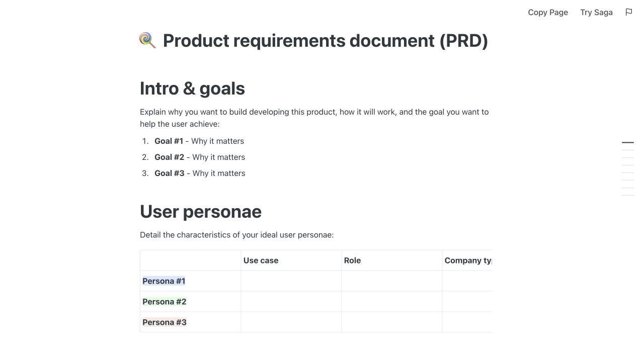Click the Persona #2 table cell

(x=191, y=302)
